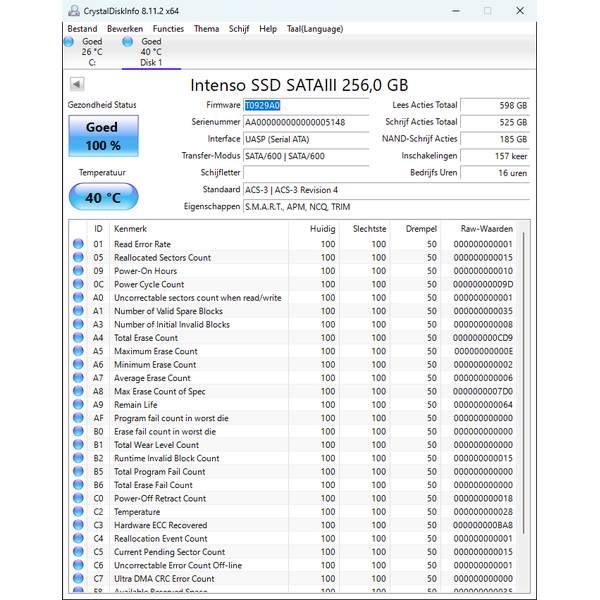Open the Bestand menu
The height and width of the screenshot is (600, 600).
[82, 29]
